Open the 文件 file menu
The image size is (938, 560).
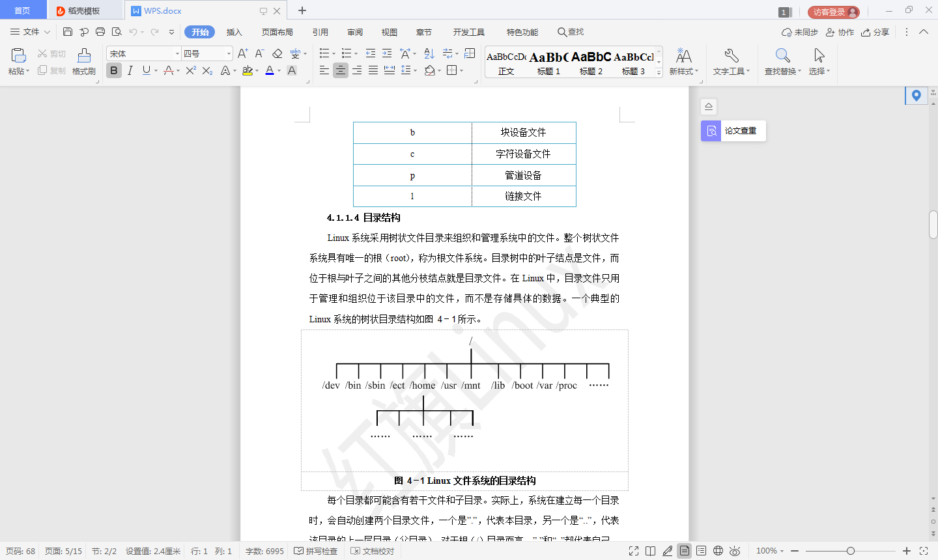tap(30, 31)
